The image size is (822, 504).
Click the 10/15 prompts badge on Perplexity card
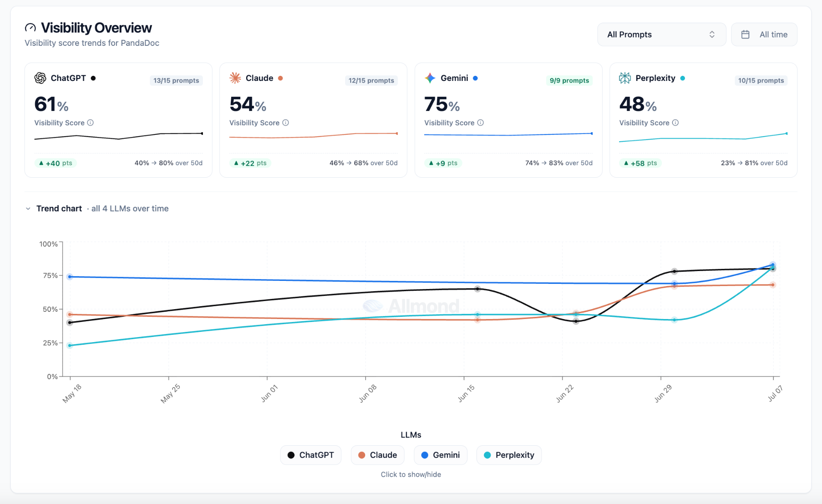click(x=761, y=81)
